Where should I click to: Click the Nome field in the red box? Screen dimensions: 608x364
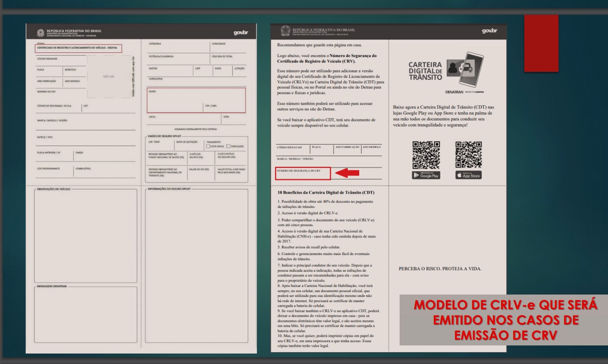[196, 100]
